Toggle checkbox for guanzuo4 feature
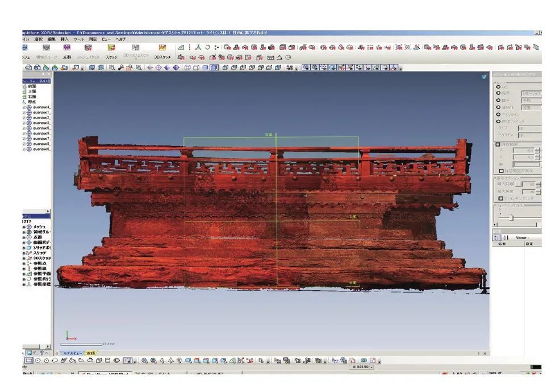The image size is (551, 392). (24, 107)
